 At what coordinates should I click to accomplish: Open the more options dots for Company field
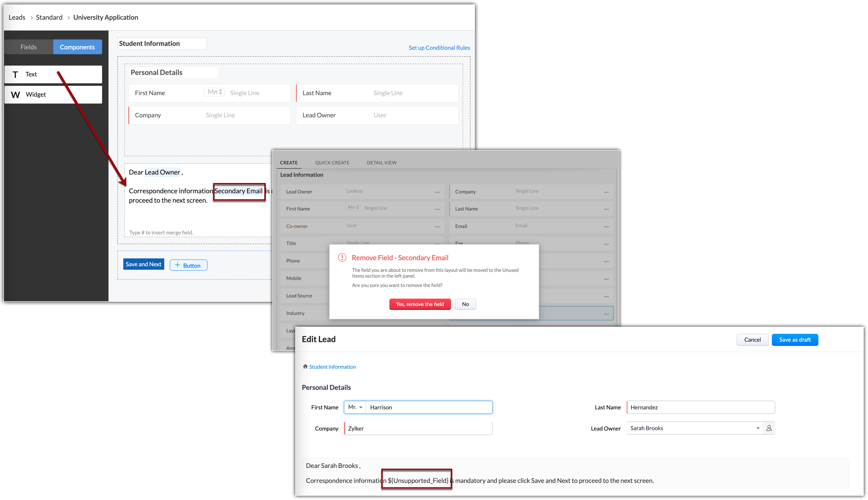(606, 192)
